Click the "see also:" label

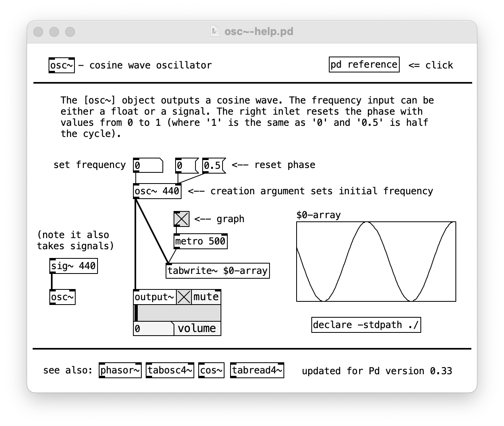[x=68, y=370]
